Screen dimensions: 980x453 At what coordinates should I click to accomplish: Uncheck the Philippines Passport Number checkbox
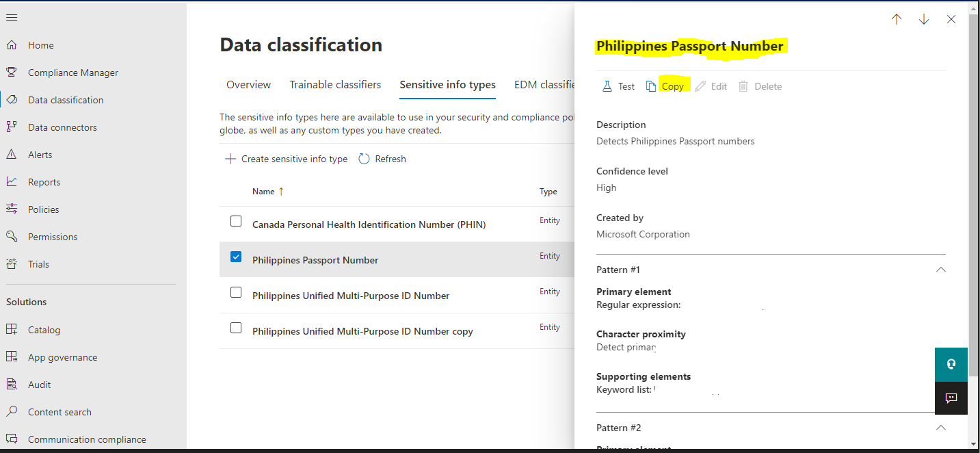pos(236,257)
